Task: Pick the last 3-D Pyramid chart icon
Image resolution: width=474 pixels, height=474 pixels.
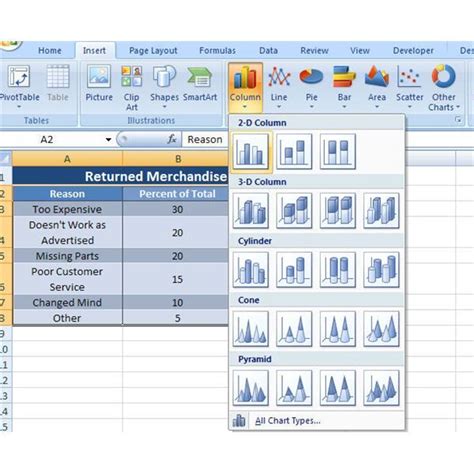Action: (x=381, y=388)
